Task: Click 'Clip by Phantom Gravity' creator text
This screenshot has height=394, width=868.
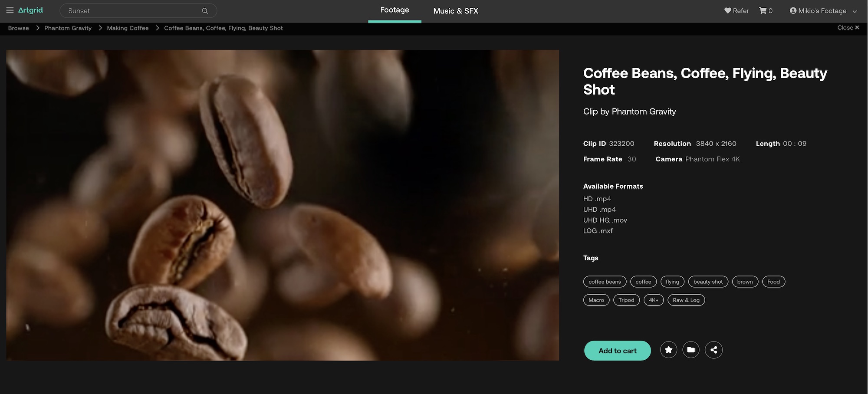Action: pyautogui.click(x=629, y=112)
